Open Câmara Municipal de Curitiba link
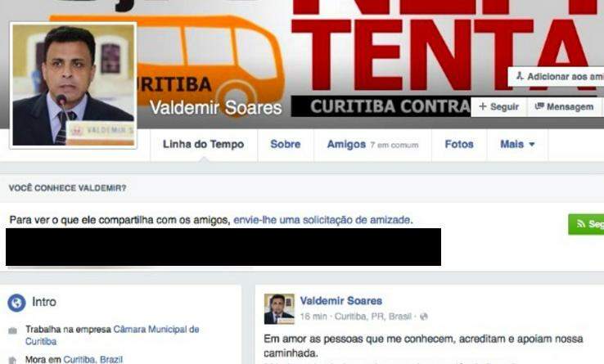 coord(112,335)
